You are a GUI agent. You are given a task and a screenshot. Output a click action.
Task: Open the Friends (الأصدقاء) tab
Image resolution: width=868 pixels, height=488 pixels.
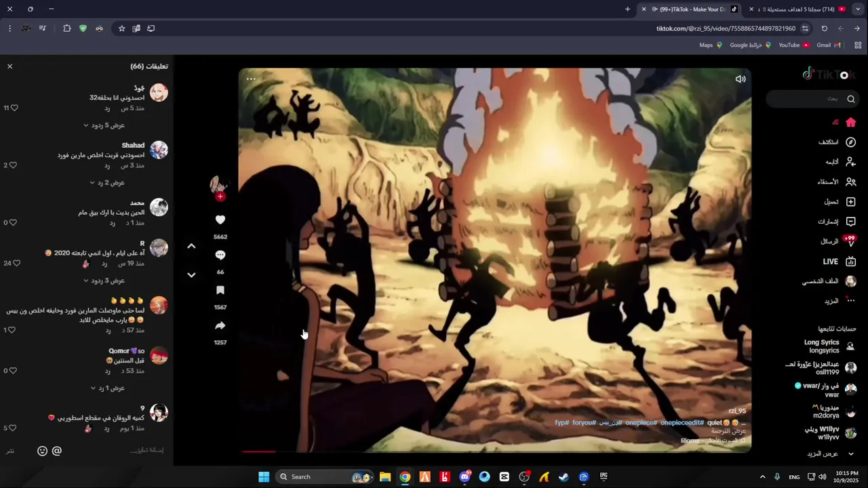[837, 182]
